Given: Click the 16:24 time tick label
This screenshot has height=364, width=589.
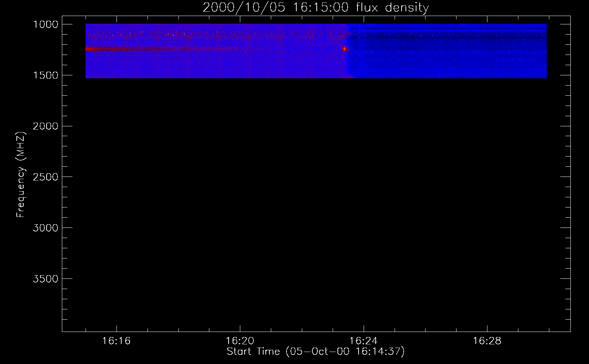Looking at the screenshot, I should pos(363,341).
